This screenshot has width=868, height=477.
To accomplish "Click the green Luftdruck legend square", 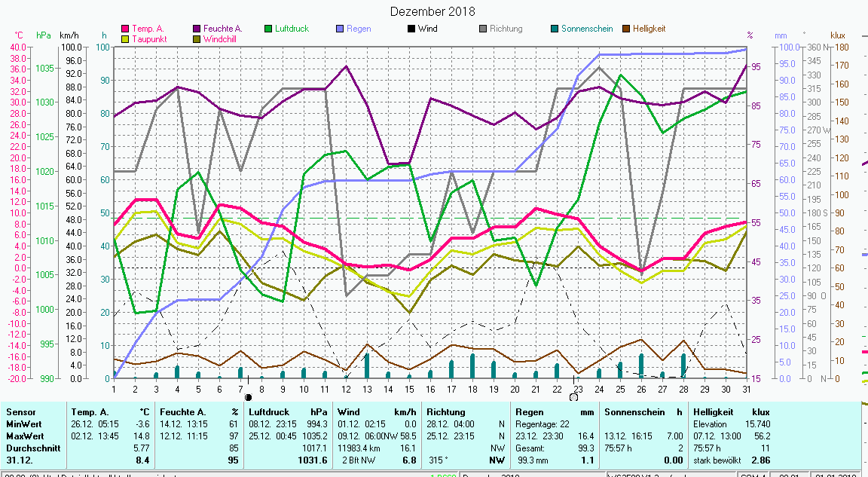I will click(x=268, y=29).
